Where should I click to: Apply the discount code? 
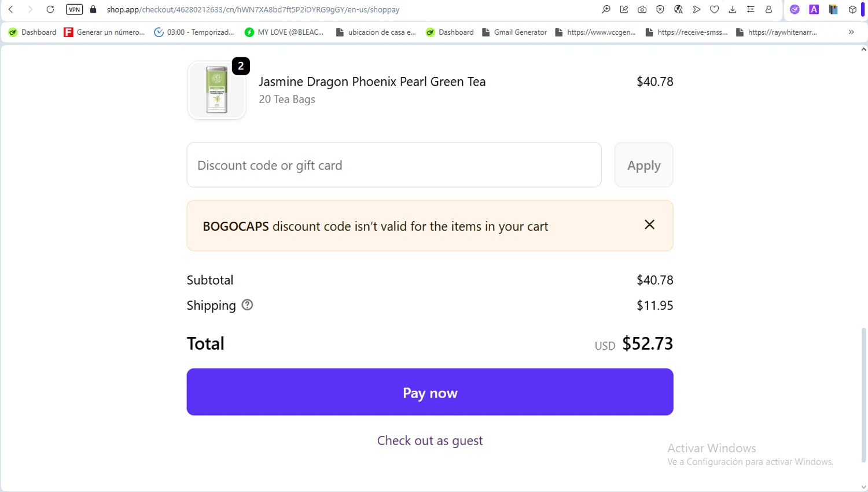coord(643,166)
